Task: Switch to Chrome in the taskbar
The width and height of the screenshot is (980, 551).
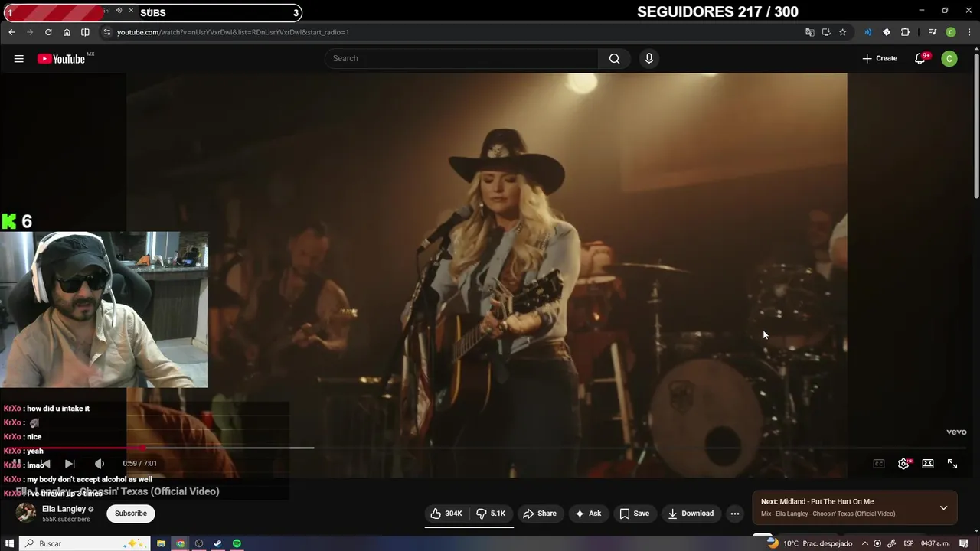Action: tap(180, 543)
